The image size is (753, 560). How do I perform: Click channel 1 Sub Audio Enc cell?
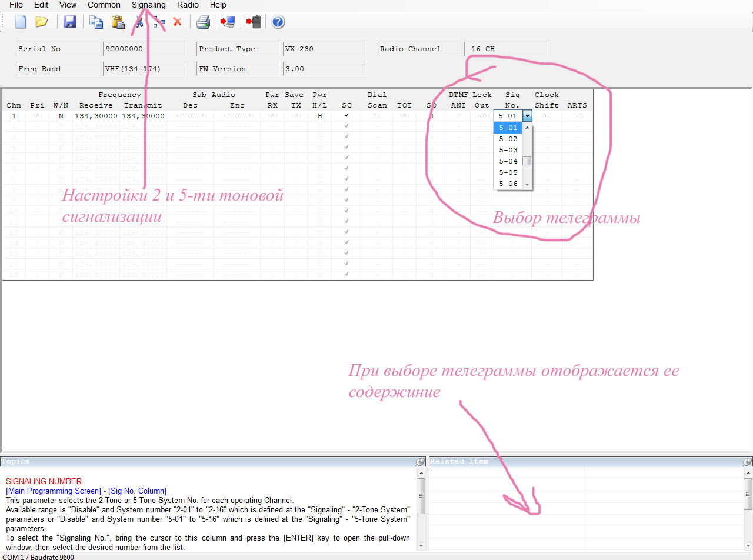[237, 116]
